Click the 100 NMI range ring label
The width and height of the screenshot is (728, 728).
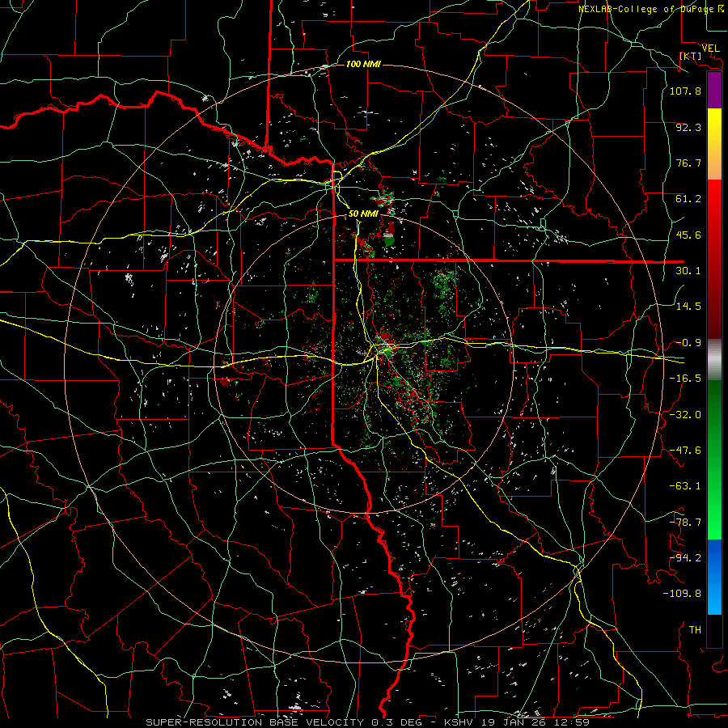(x=363, y=64)
